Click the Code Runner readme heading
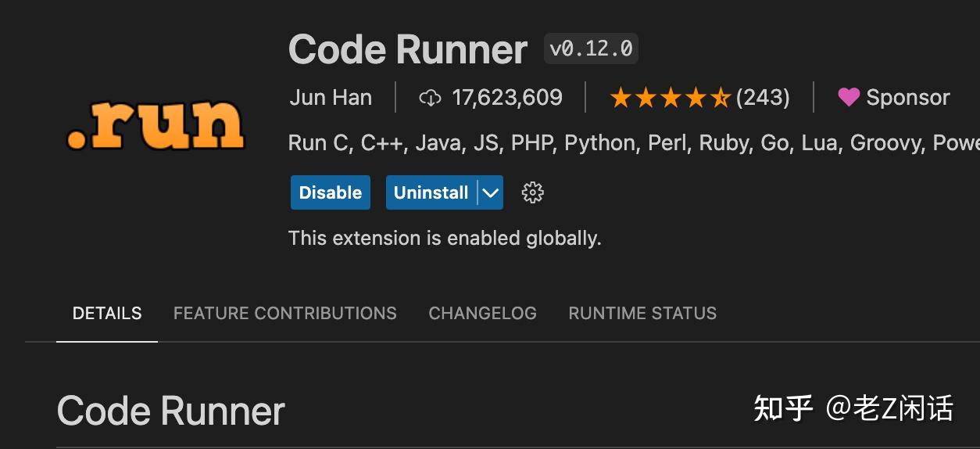The height and width of the screenshot is (449, 980). (x=171, y=411)
